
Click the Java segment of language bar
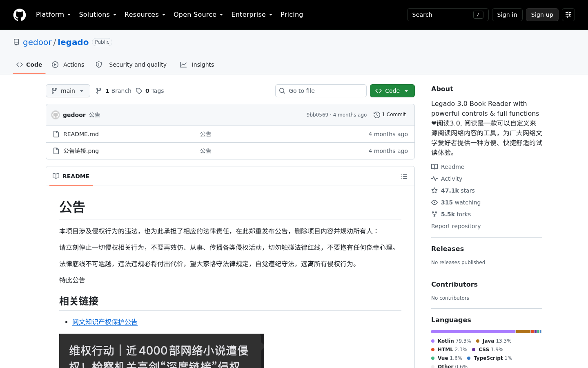click(523, 332)
